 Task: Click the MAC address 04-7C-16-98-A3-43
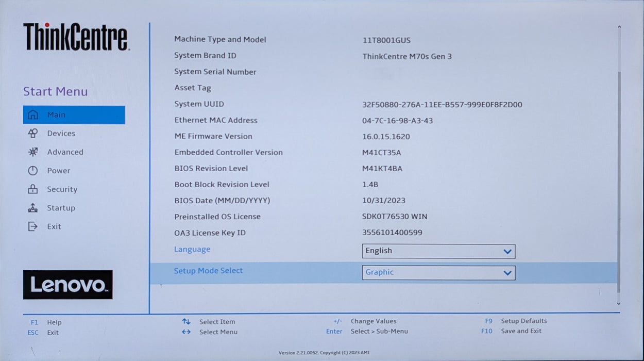[397, 121]
